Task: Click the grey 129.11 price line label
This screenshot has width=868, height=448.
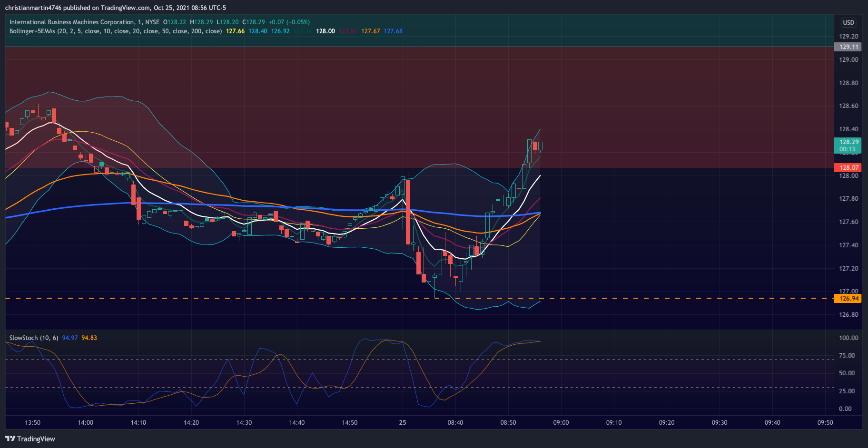Action: click(848, 47)
